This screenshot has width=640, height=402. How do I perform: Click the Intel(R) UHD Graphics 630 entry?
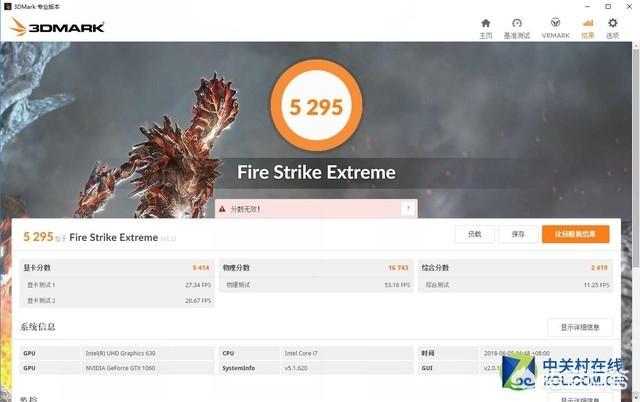(x=120, y=353)
